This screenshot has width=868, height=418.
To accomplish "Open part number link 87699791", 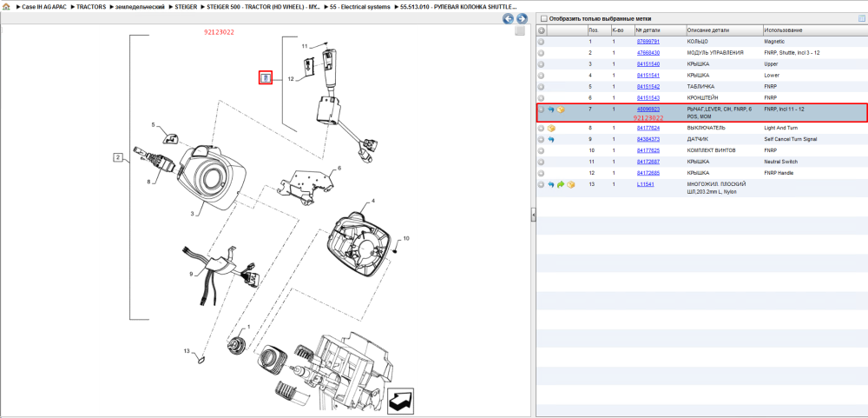I will coord(648,42).
